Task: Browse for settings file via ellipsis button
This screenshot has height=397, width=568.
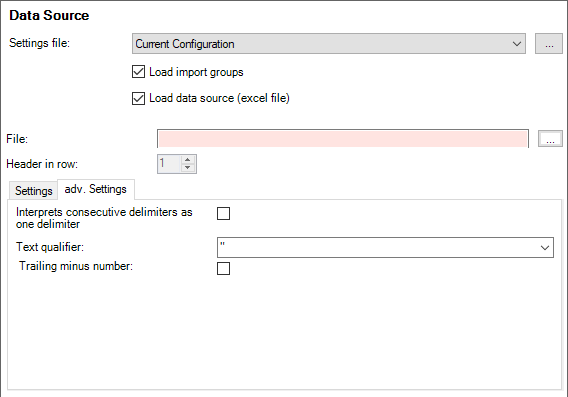Action: [549, 44]
